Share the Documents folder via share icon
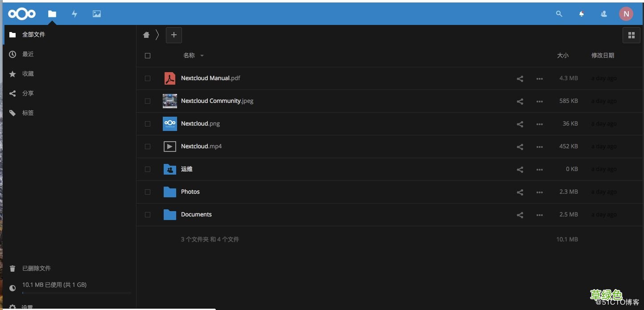 tap(520, 215)
